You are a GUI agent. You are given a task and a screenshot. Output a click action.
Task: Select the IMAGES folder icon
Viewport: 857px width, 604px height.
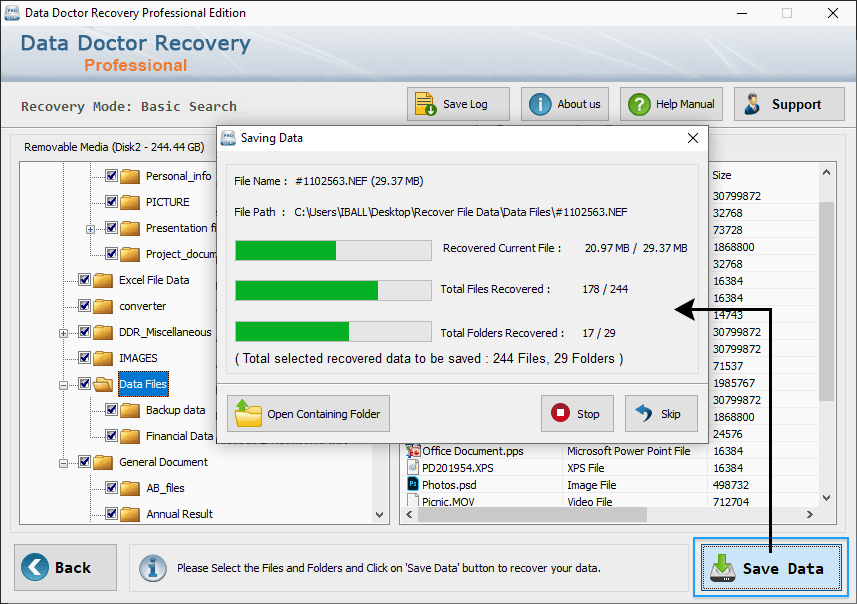(x=103, y=358)
